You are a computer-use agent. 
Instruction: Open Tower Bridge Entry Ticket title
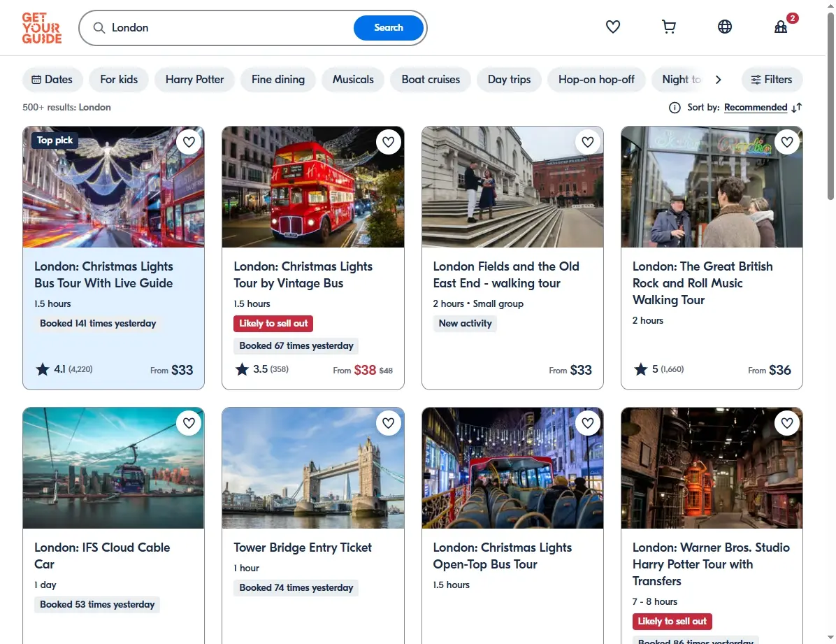(x=303, y=548)
